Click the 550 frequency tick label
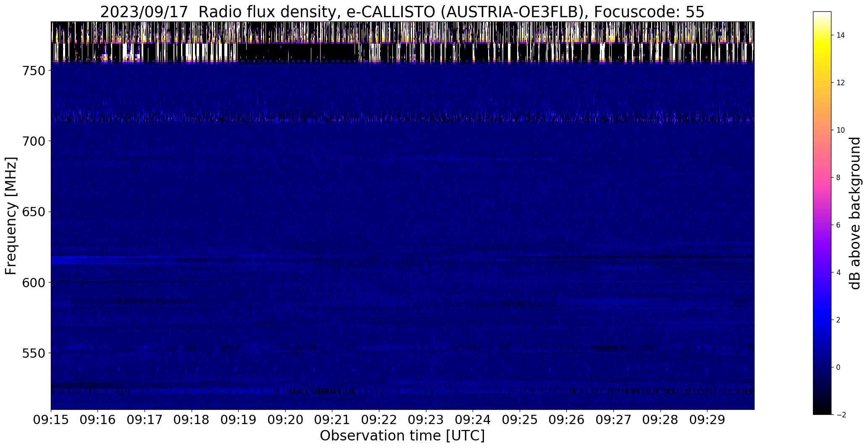The image size is (868, 448). pos(33,353)
